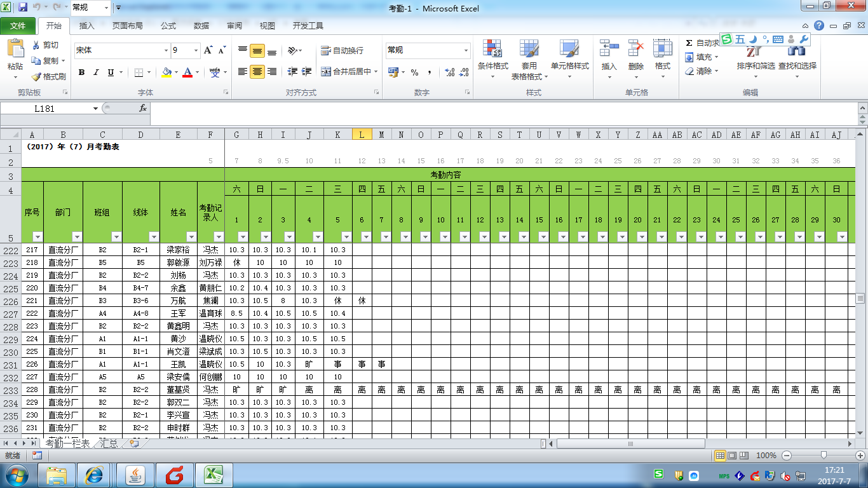
Task: Switch to the 汇总 sheet tab
Action: coord(109,444)
